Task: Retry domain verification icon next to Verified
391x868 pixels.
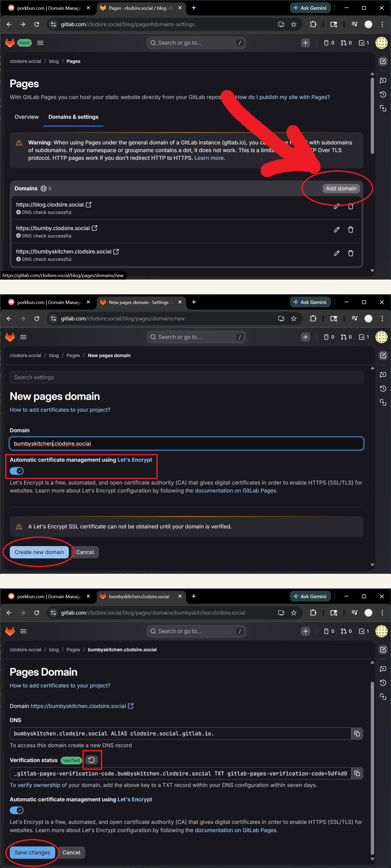Action: tap(91, 760)
